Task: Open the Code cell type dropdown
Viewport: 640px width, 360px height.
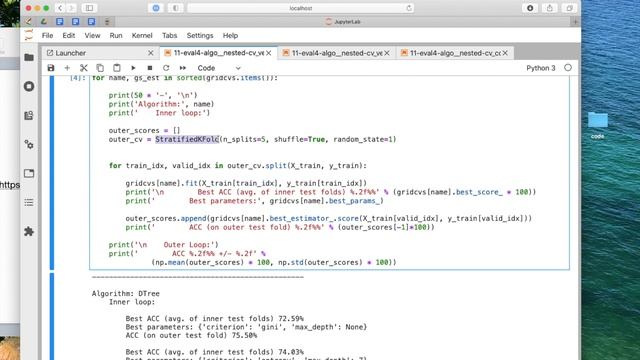Action: click(219, 68)
